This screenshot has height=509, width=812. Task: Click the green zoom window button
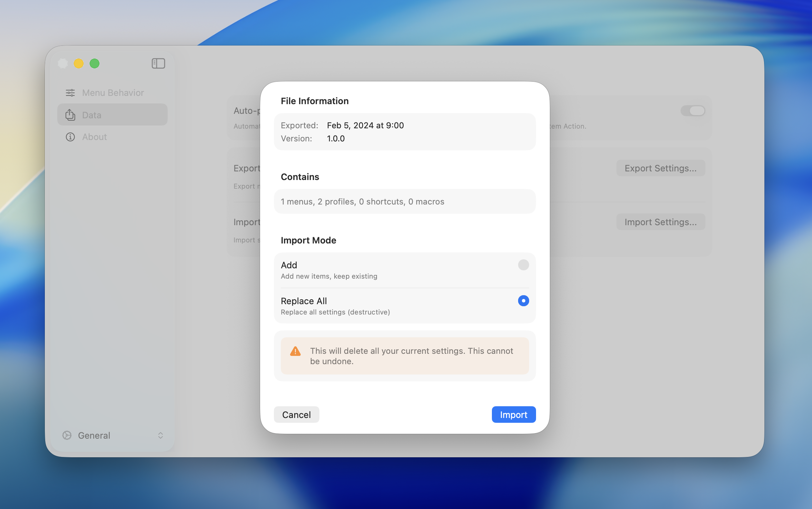pos(95,63)
